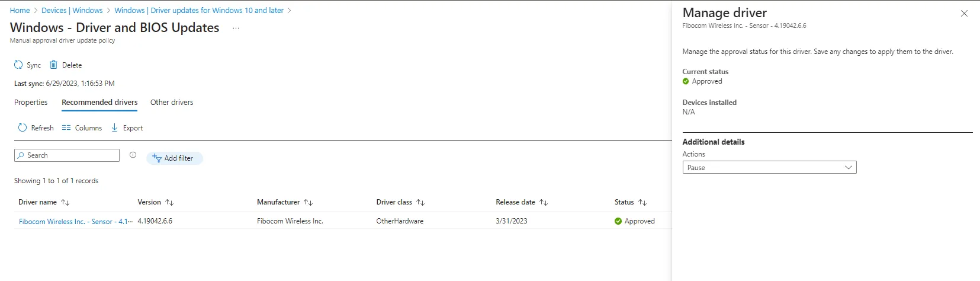Click the Add filter button
The width and height of the screenshot is (980, 281).
(x=174, y=158)
